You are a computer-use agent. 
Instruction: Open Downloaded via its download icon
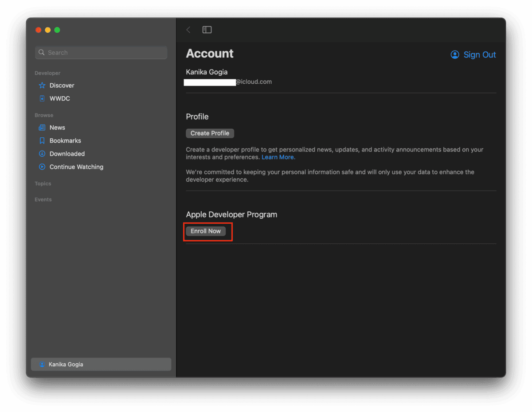[x=42, y=154]
